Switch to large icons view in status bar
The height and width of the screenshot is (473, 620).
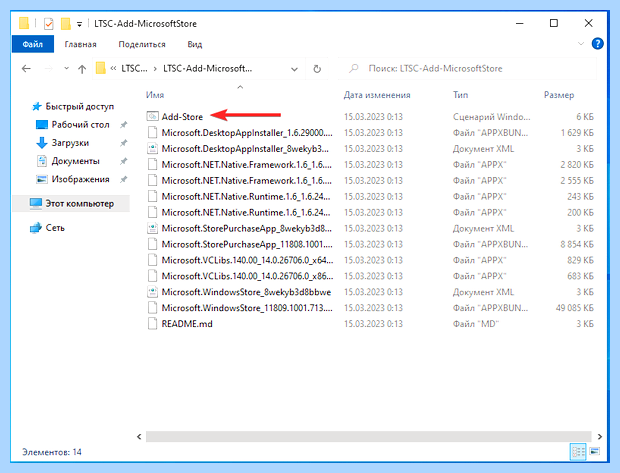tap(595, 451)
